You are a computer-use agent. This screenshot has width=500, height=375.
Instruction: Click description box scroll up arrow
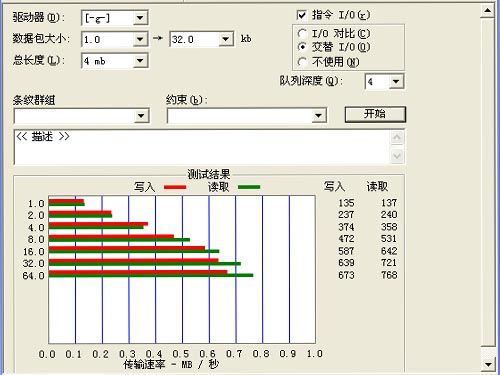(x=397, y=138)
